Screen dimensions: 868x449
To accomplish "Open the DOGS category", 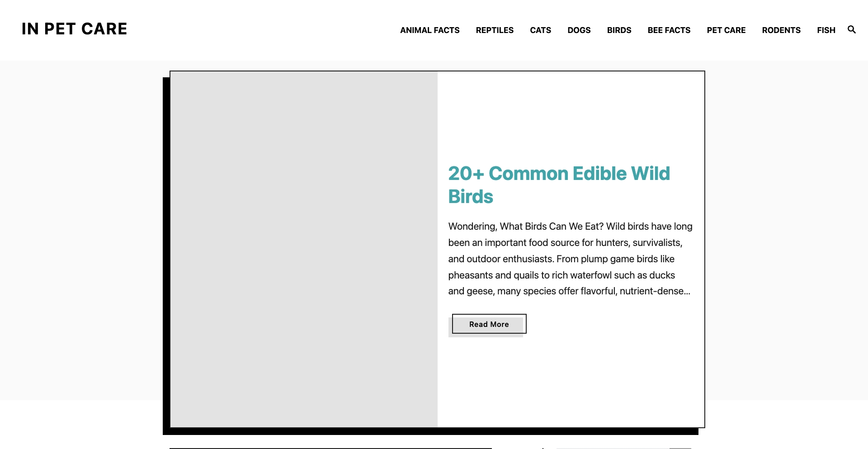I will click(x=579, y=30).
